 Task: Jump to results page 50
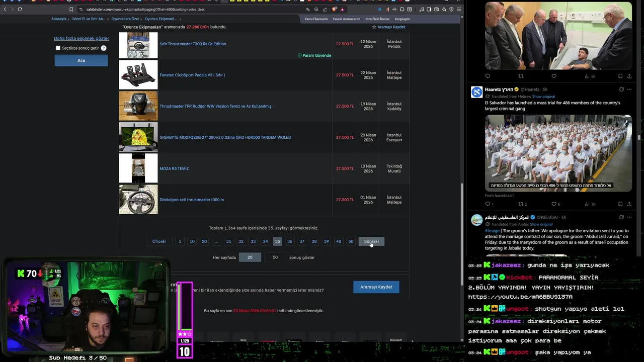click(x=351, y=241)
